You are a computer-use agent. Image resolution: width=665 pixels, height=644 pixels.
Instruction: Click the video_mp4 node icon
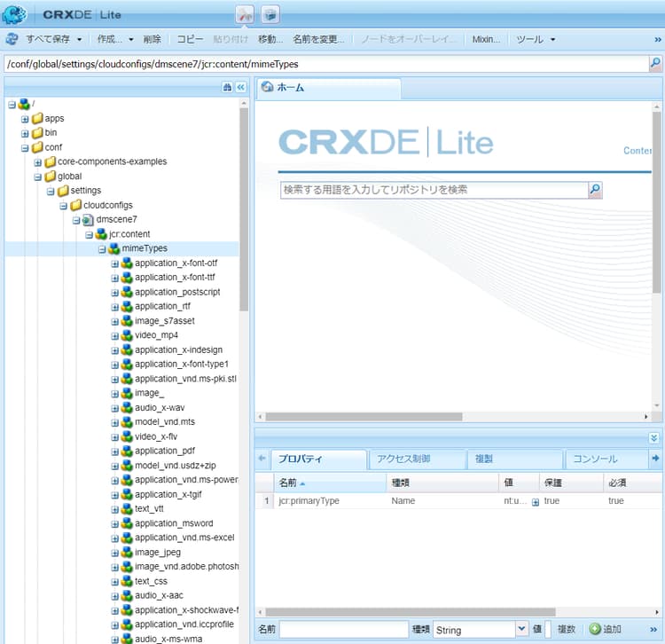click(x=127, y=335)
